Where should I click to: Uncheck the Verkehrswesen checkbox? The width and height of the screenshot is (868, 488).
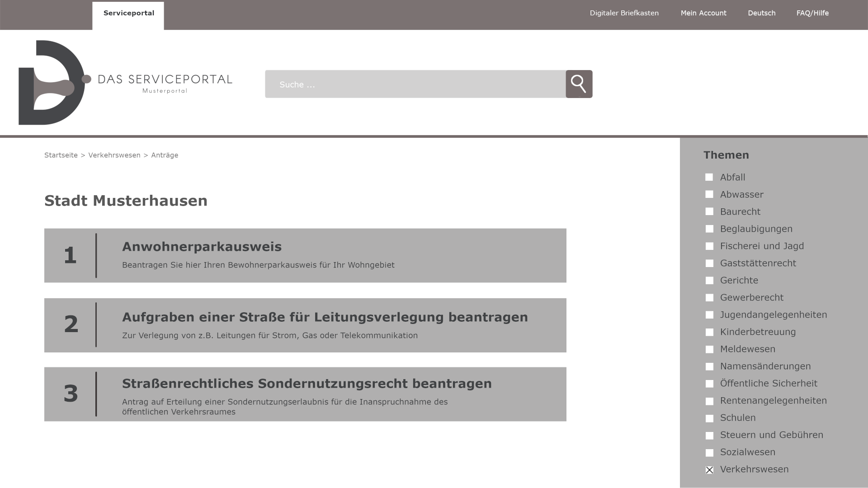click(709, 470)
